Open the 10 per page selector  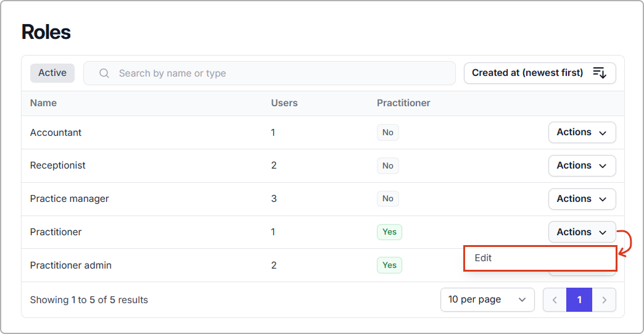[x=487, y=299]
